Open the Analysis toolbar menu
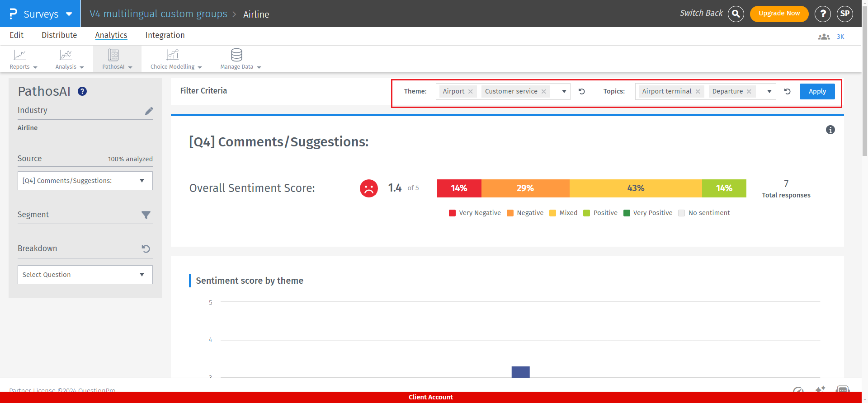Viewport: 868px width, 403px height. [x=70, y=59]
